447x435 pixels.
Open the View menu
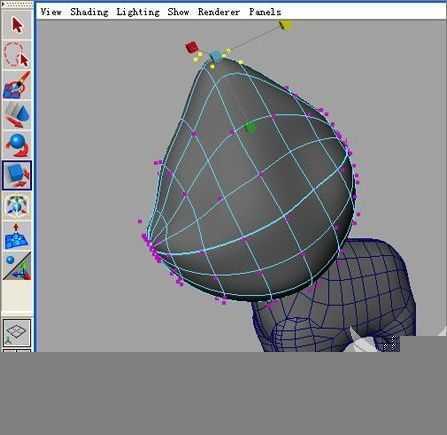coord(51,12)
